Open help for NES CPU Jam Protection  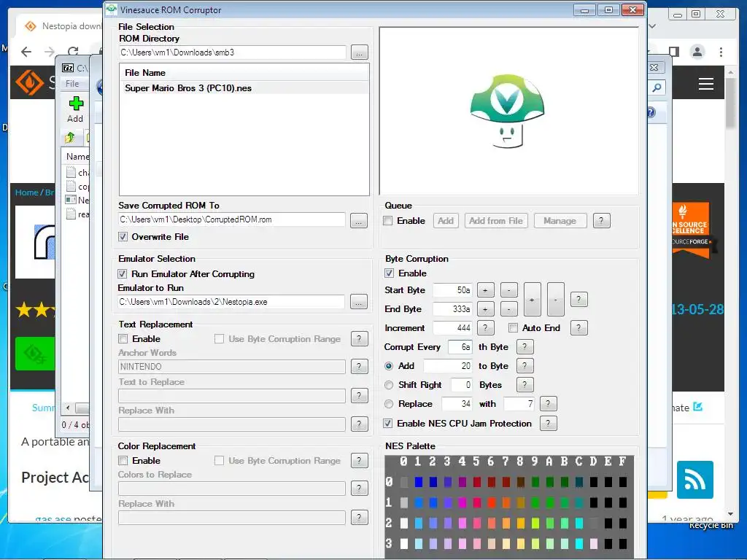click(548, 423)
